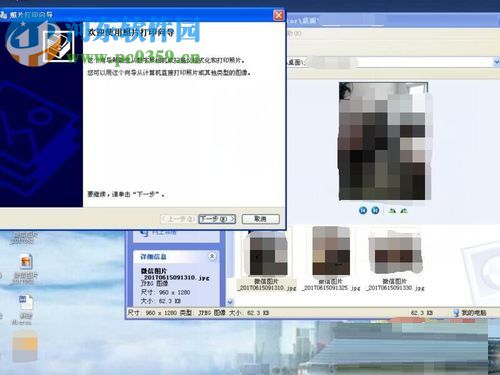Click the 大小: 62.3 KB line in 详细信息
Image resolution: width=500 pixels, height=375 pixels.
click(x=161, y=301)
